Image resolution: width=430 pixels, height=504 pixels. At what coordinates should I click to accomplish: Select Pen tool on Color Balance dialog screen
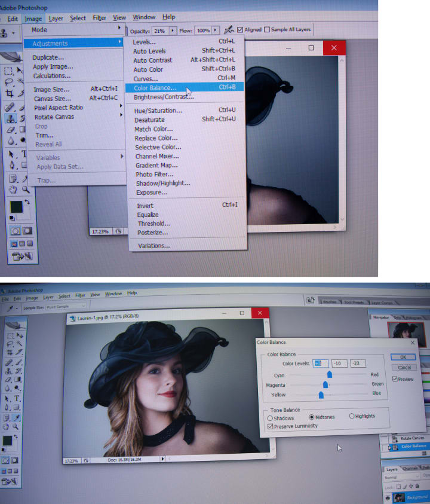pos(7,407)
